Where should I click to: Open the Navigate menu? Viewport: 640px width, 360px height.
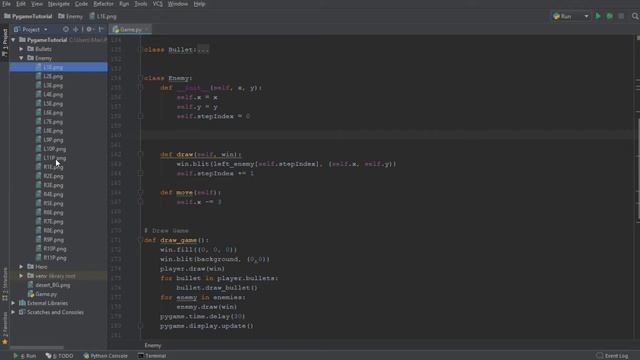59,4
